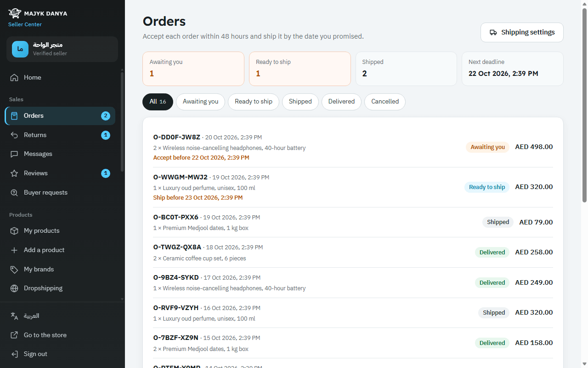Open the Awaiting you summary card
The width and height of the screenshot is (588, 368).
[x=193, y=69]
